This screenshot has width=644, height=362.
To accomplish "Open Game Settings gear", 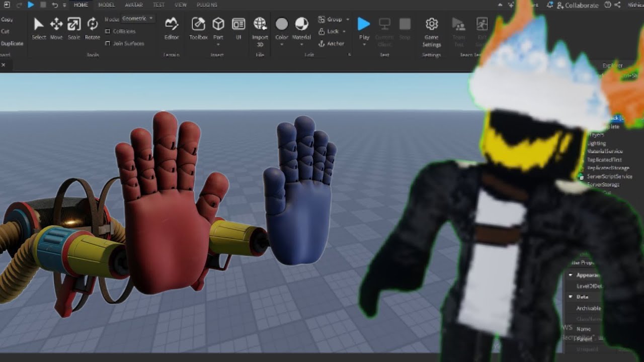I will (x=431, y=24).
